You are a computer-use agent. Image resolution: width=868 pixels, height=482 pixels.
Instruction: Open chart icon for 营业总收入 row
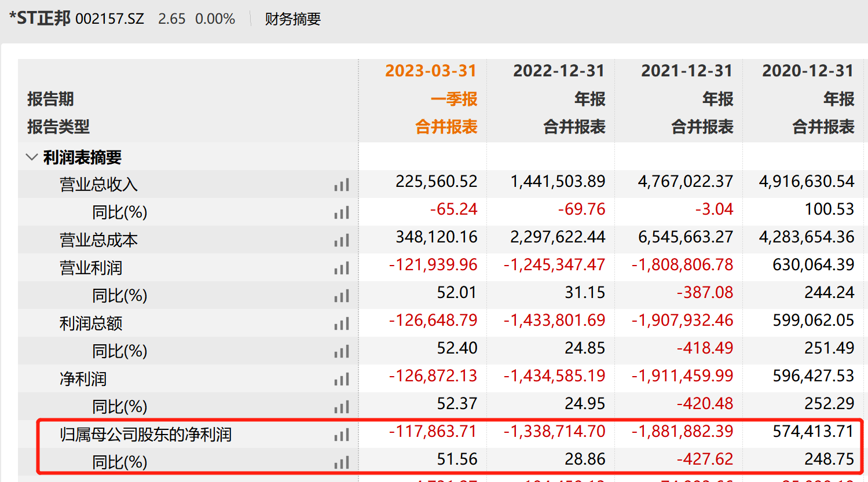[342, 185]
